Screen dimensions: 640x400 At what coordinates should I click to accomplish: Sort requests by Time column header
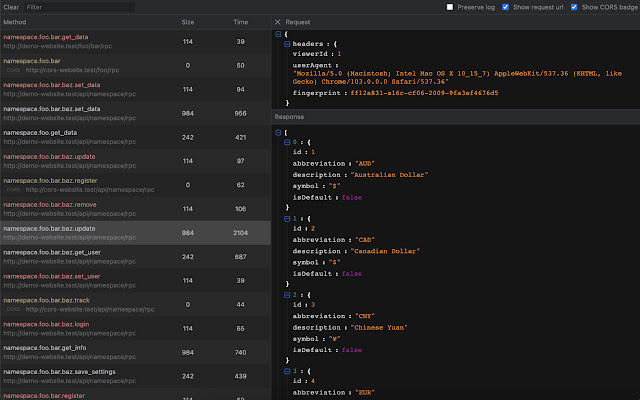pyautogui.click(x=240, y=20)
